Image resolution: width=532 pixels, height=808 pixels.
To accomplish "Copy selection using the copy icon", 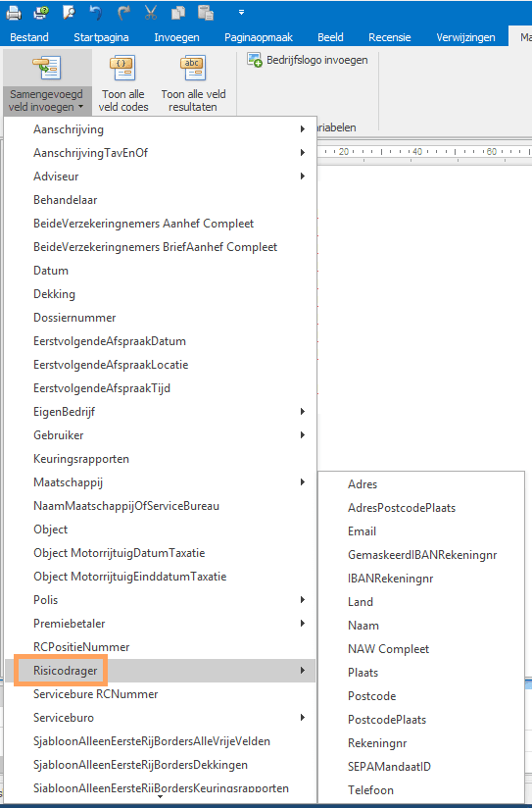I will pyautogui.click(x=178, y=13).
